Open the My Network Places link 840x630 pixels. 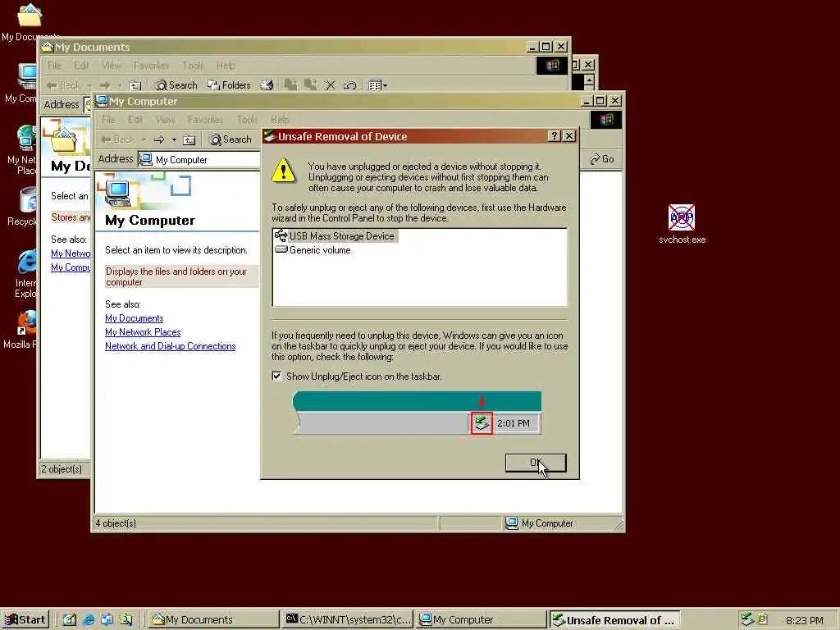coord(143,332)
